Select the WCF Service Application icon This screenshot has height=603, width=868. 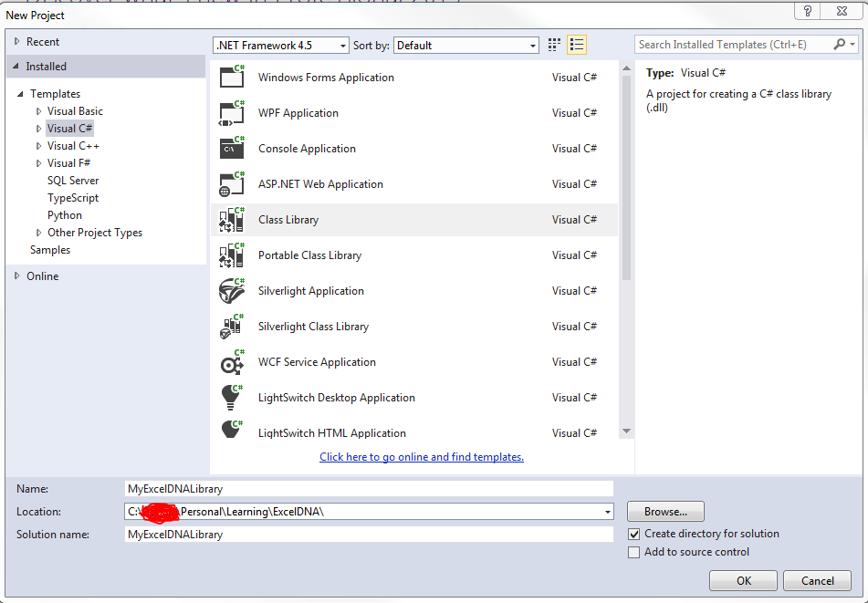[x=231, y=361]
